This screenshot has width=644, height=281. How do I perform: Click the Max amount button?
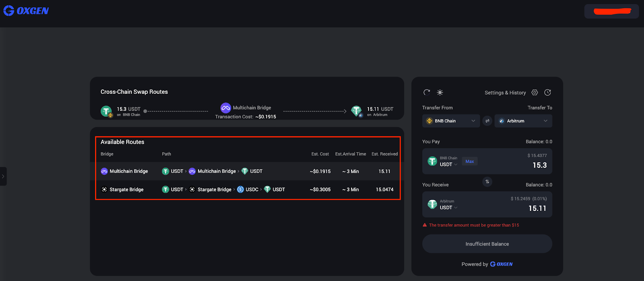470,161
